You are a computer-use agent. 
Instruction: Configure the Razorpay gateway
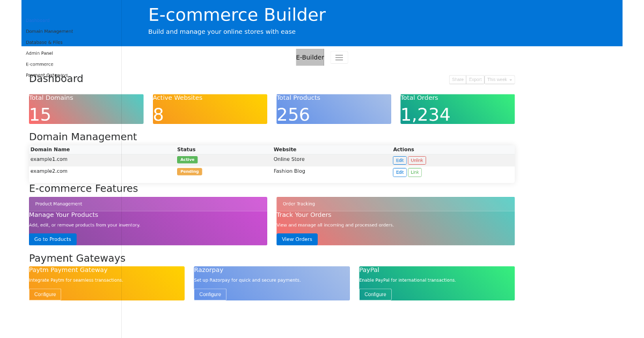coord(210,294)
